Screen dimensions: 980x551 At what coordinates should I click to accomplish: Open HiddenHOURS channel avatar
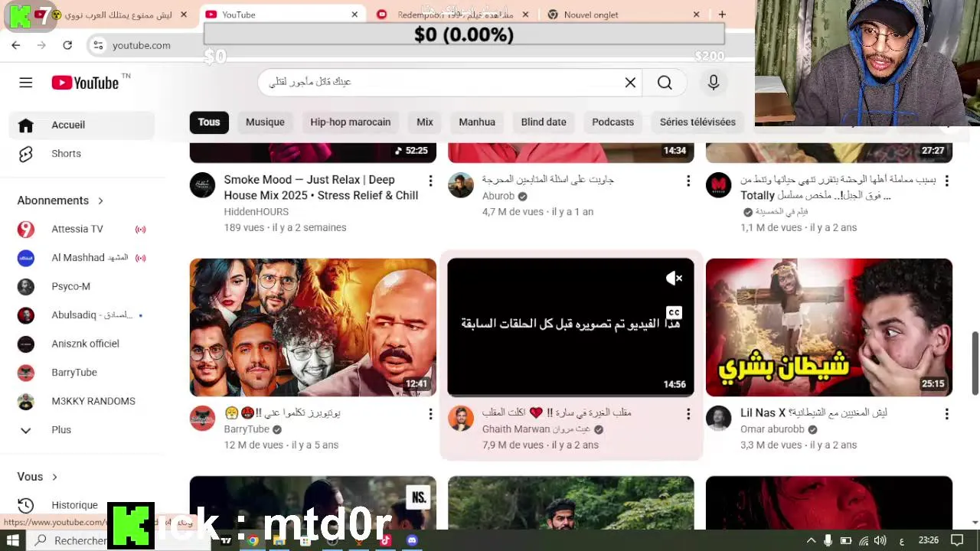(203, 185)
